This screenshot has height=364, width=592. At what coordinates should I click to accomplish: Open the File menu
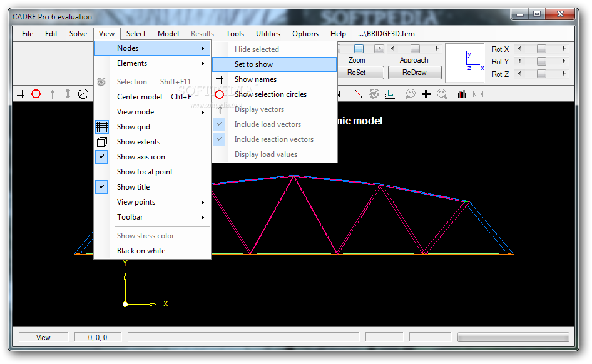28,34
